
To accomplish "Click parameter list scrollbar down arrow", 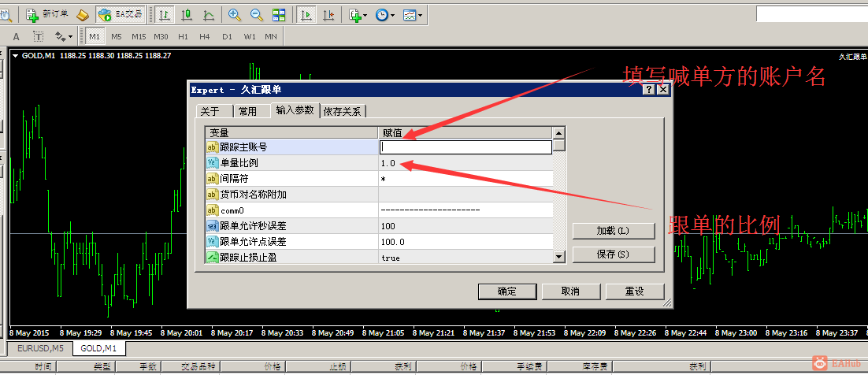I will click(559, 257).
